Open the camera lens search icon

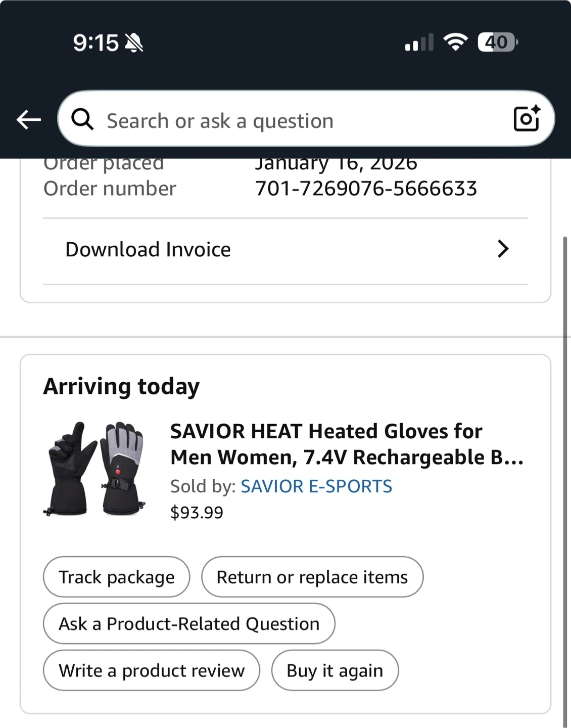point(527,119)
